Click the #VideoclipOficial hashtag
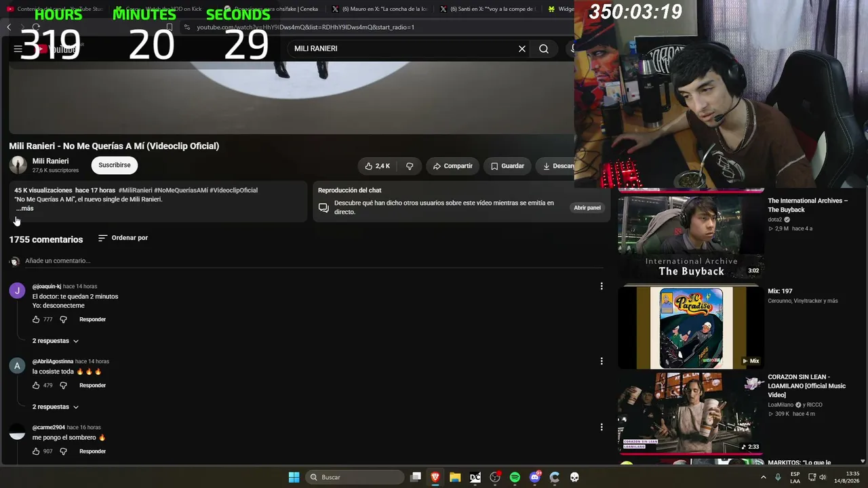Viewport: 868px width, 488px height. (234, 190)
